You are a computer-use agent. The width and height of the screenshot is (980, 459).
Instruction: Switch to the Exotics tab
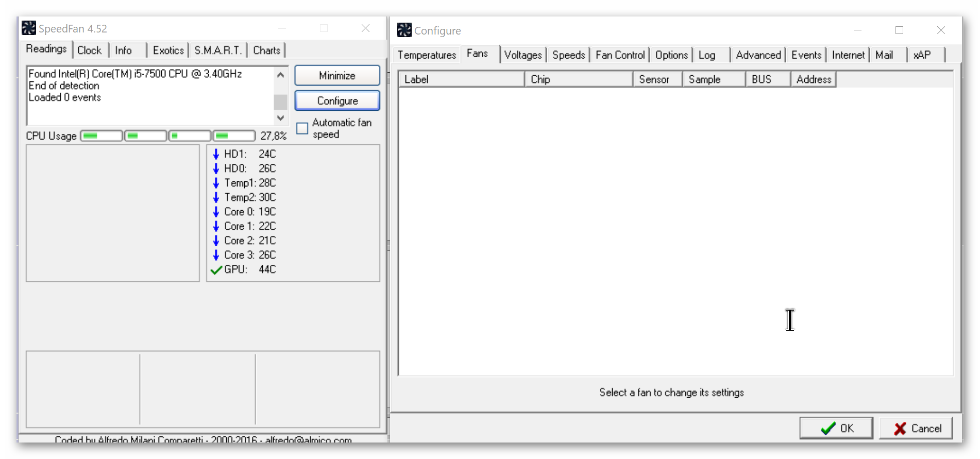click(168, 50)
